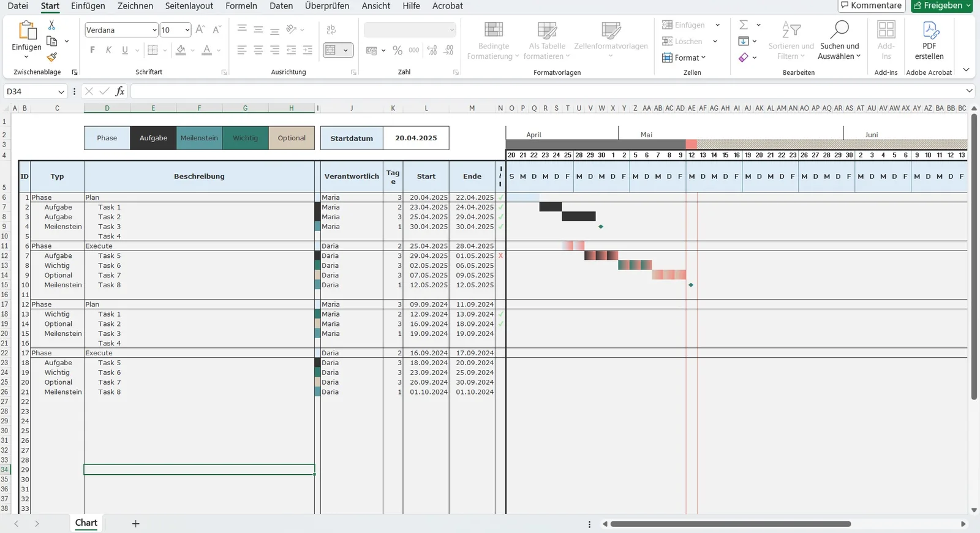Click the Fill down icon in Bearbeiten
The width and height of the screenshot is (980, 533).
[744, 41]
